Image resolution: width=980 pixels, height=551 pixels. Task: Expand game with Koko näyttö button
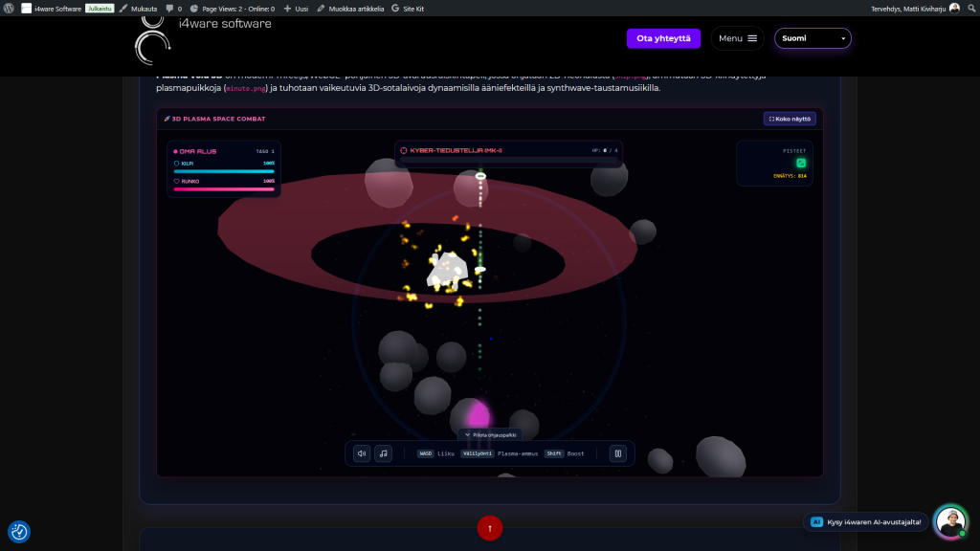point(790,119)
